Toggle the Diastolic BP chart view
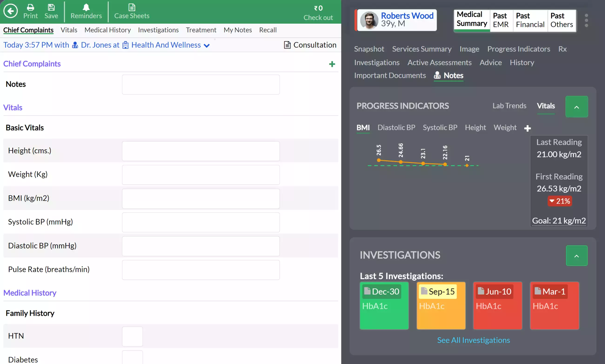This screenshot has width=605, height=364. click(x=396, y=127)
